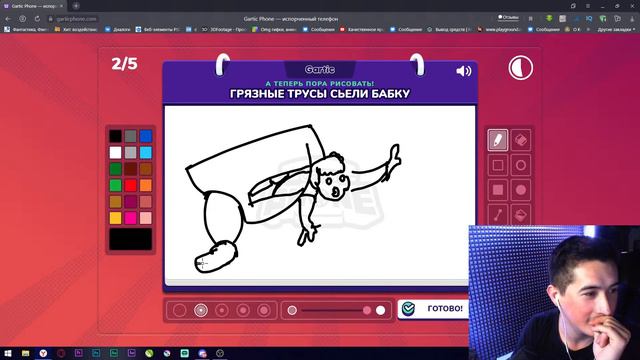The width and height of the screenshot is (640, 360).
Task: Click the Отзывы button in browser toolbar
Action: click(508, 18)
